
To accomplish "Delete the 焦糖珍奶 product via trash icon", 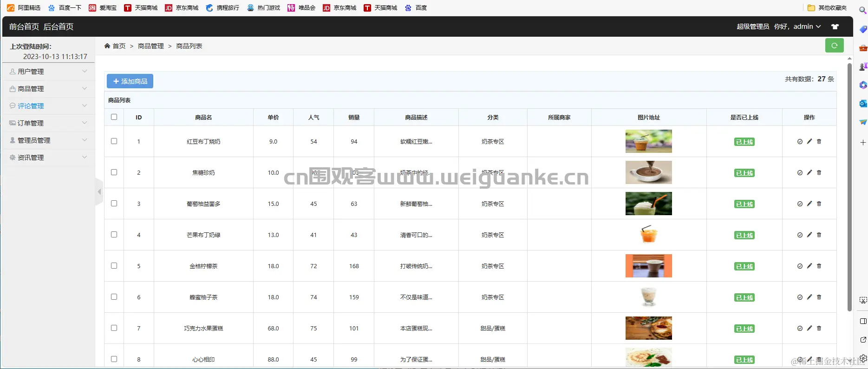I will pos(819,172).
